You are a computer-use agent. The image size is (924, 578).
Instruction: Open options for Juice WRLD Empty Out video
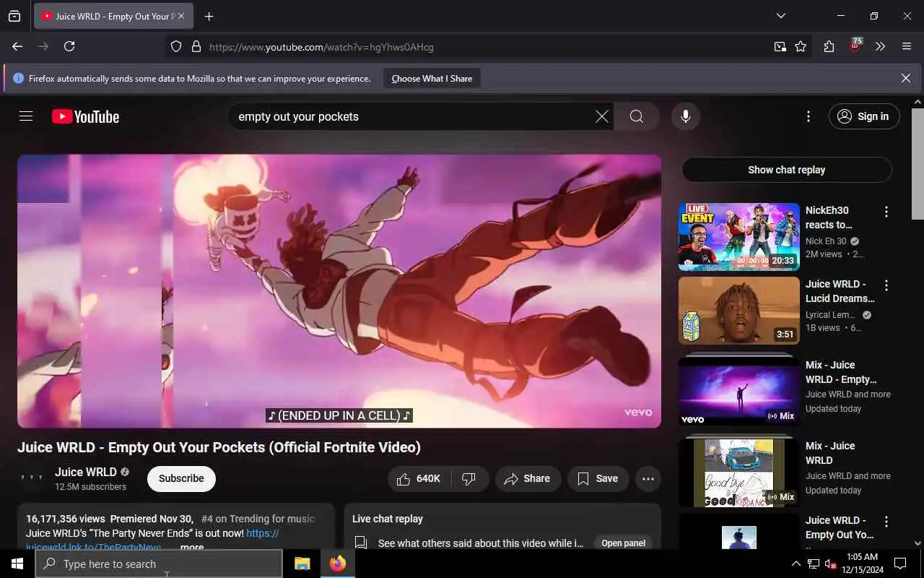click(886, 522)
